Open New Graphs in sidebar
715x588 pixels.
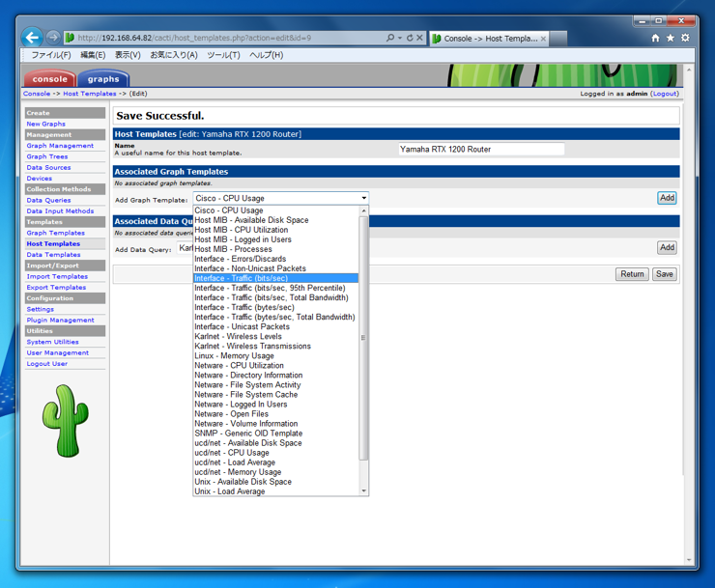tap(46, 124)
